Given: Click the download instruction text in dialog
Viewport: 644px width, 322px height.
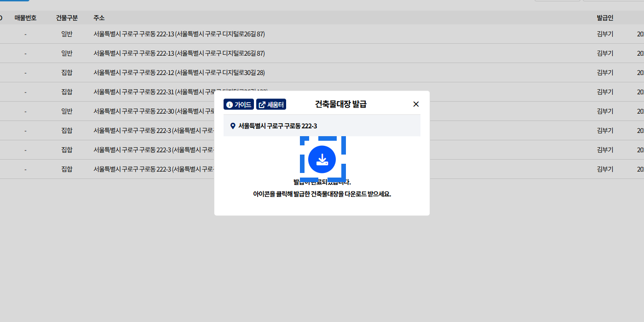Looking at the screenshot, I should pyautogui.click(x=322, y=194).
